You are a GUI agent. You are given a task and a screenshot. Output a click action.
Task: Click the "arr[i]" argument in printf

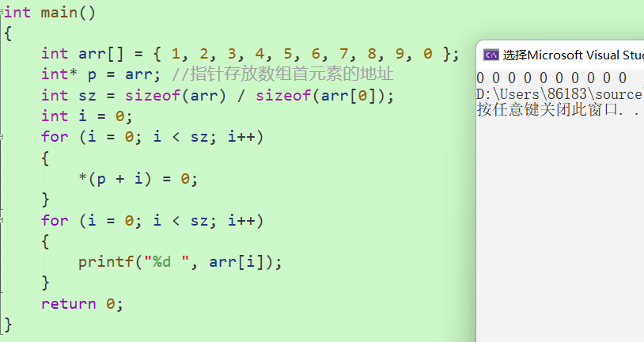pyautogui.click(x=237, y=262)
